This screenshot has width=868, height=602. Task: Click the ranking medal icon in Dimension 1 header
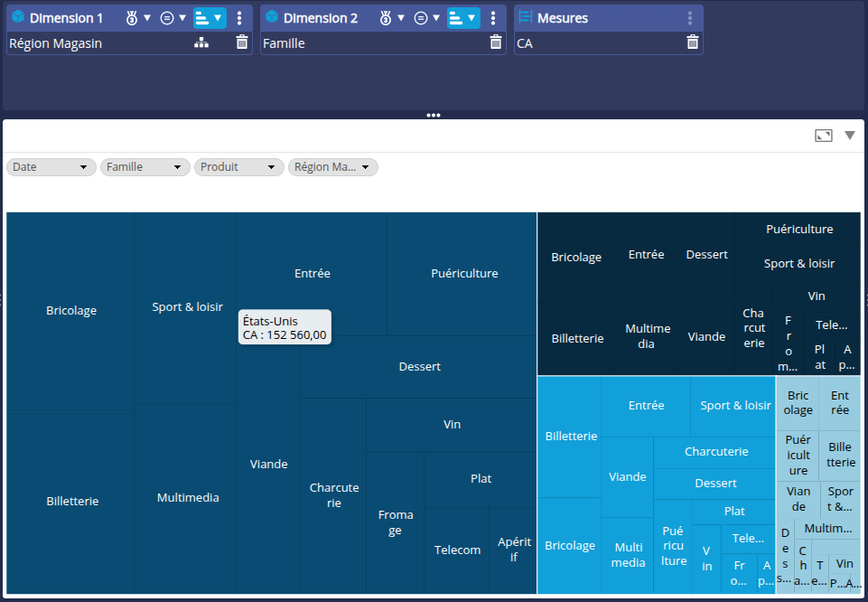pyautogui.click(x=131, y=17)
